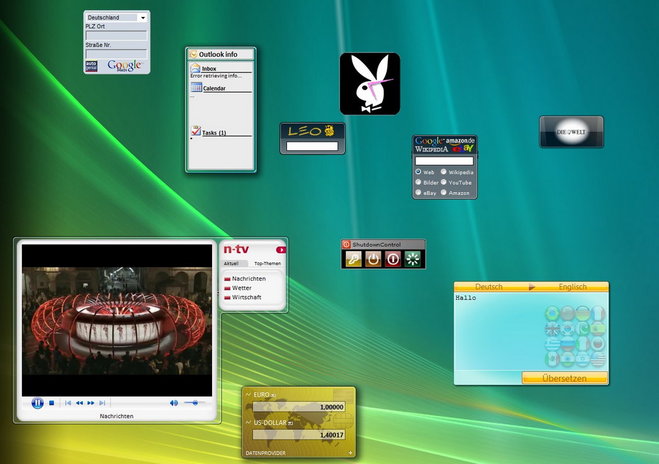Click the translator text area with Hallo
659x464 pixels.
click(x=531, y=331)
